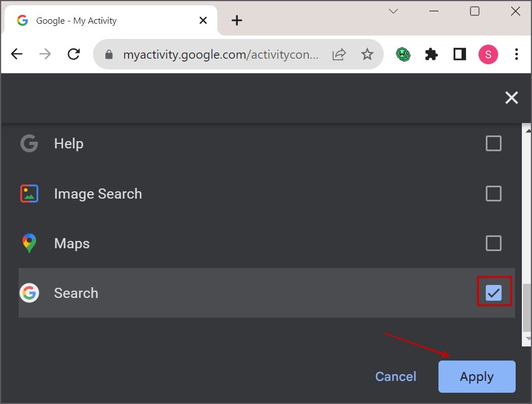The height and width of the screenshot is (404, 532).
Task: Reload the current page
Action: [x=74, y=54]
